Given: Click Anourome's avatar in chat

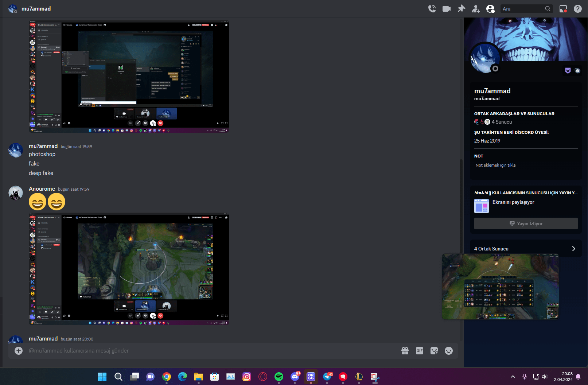Looking at the screenshot, I should (x=16, y=193).
